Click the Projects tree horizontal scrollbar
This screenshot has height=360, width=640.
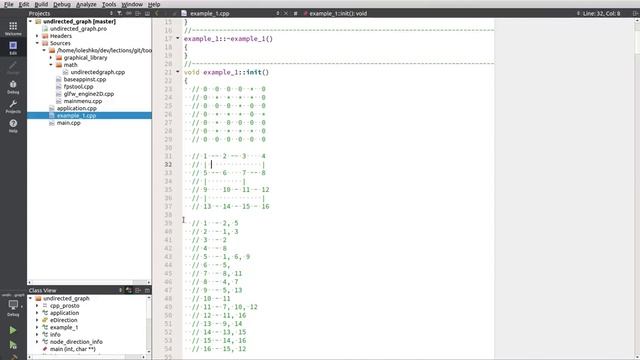tap(89, 282)
